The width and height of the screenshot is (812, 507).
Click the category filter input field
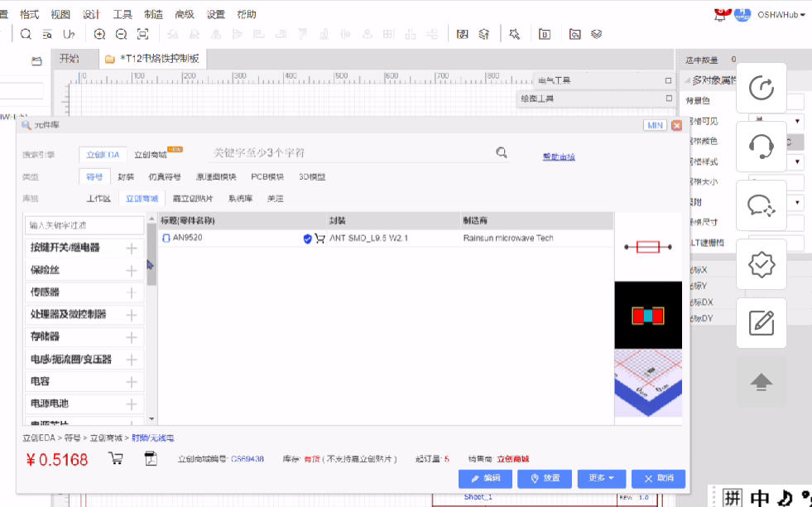84,225
